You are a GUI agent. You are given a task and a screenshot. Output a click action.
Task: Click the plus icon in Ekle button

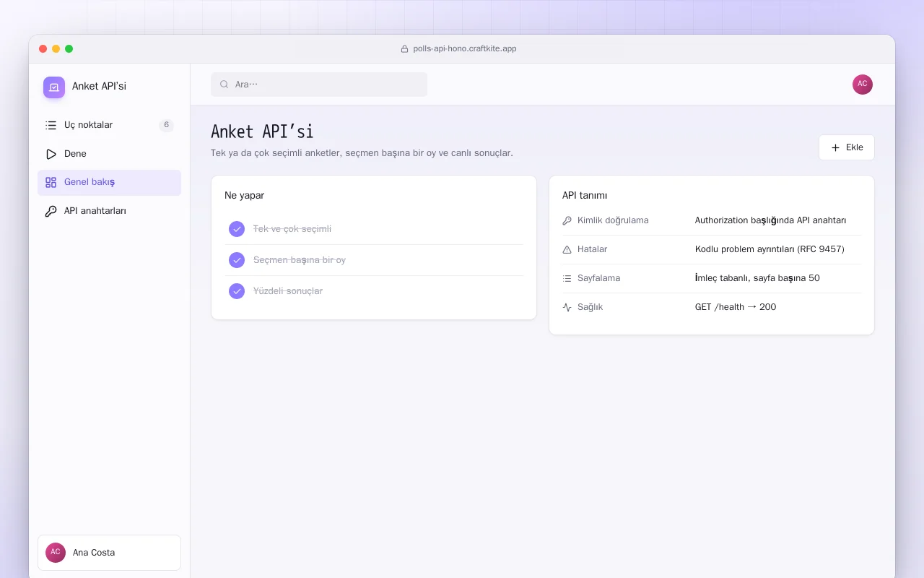[835, 147]
